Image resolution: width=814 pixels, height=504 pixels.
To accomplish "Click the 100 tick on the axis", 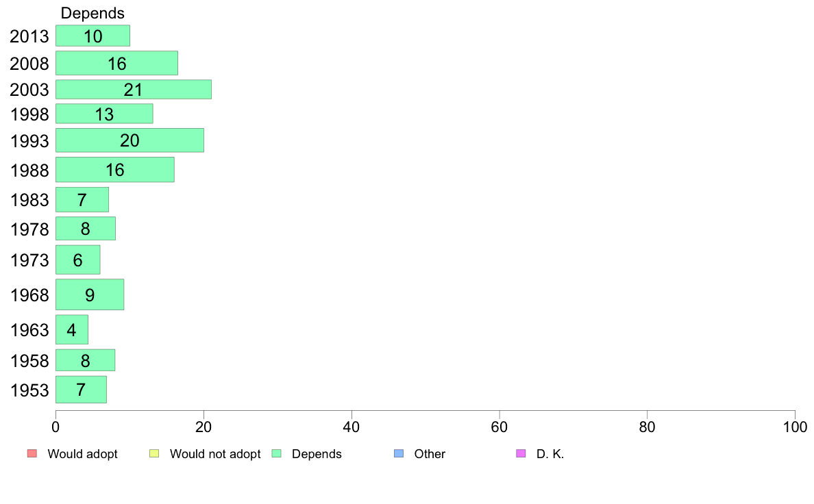I will pos(795,427).
